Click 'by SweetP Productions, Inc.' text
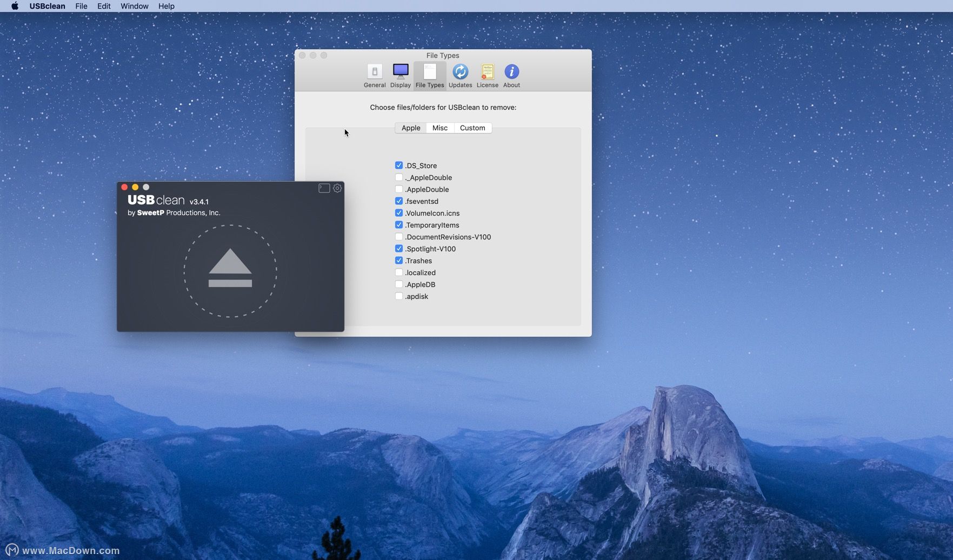Viewport: 953px width, 560px height. [174, 213]
